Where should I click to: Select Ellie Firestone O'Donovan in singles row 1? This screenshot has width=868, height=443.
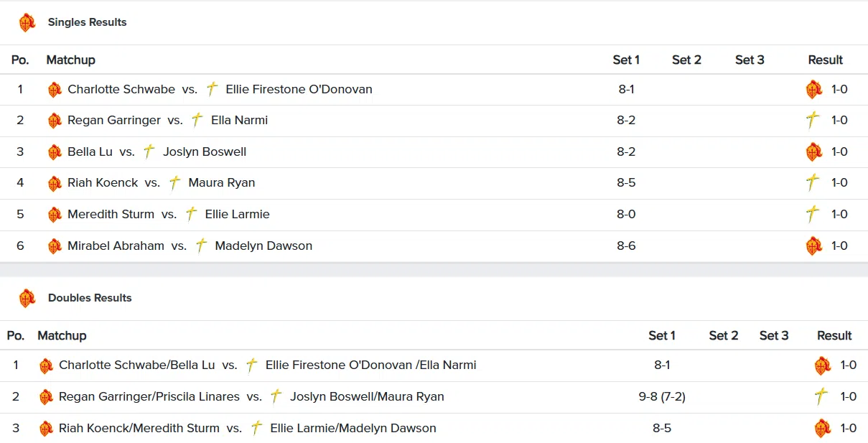click(299, 90)
